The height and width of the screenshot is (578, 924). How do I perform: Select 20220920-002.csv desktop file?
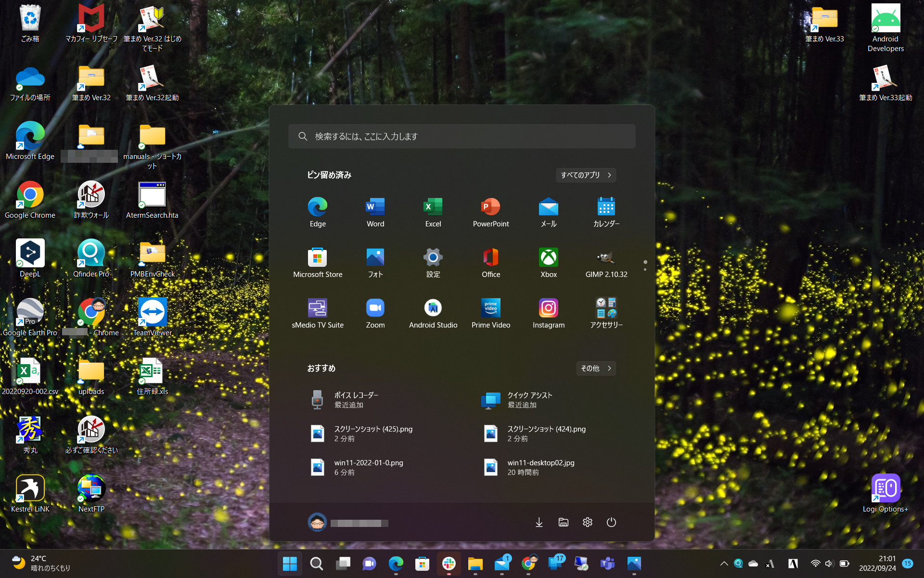pos(30,376)
